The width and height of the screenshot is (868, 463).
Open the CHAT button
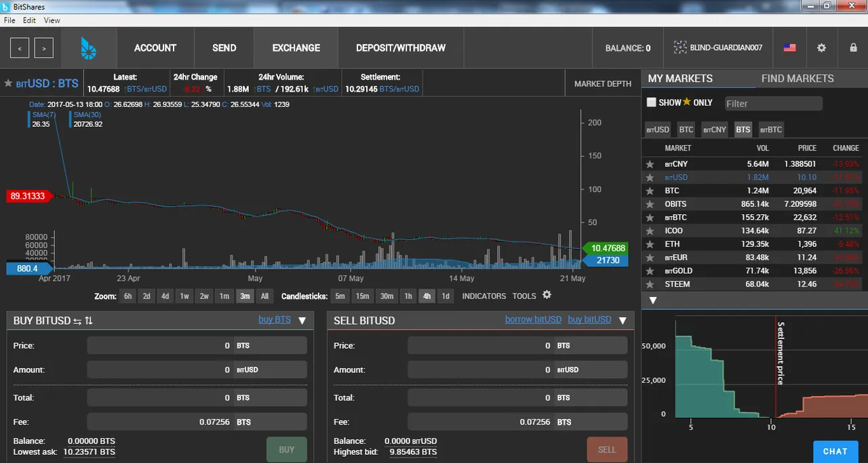click(835, 451)
